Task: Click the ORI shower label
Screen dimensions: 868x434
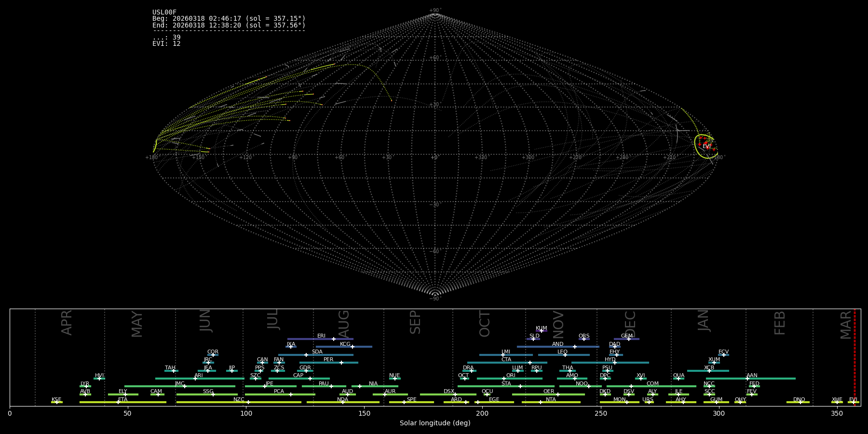Action: click(x=511, y=376)
